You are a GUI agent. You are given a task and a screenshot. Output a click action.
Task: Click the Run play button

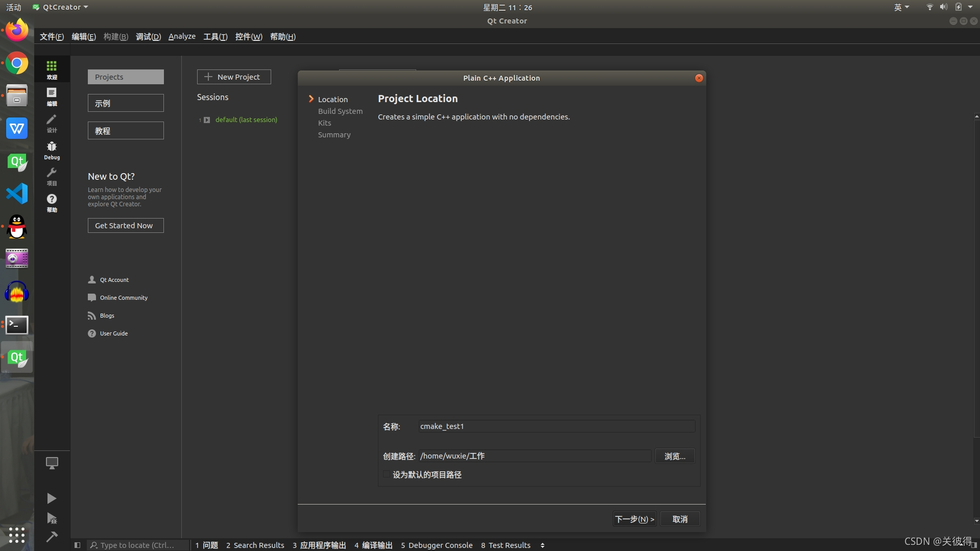click(52, 498)
